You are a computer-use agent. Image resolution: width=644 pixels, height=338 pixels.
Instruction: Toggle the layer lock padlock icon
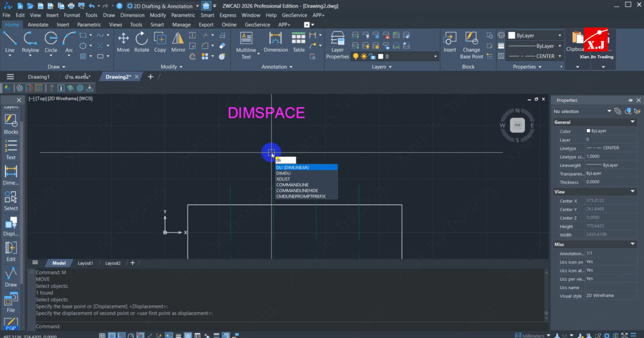(x=372, y=56)
